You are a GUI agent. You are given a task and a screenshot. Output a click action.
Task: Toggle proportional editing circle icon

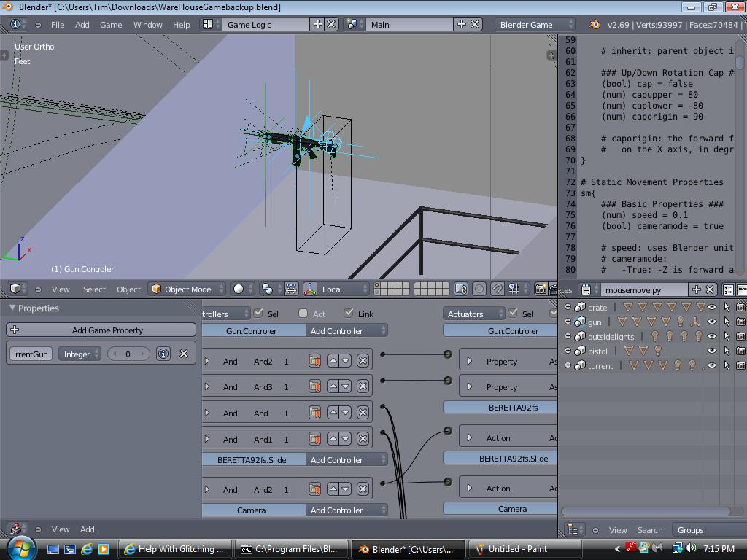pyautogui.click(x=479, y=289)
